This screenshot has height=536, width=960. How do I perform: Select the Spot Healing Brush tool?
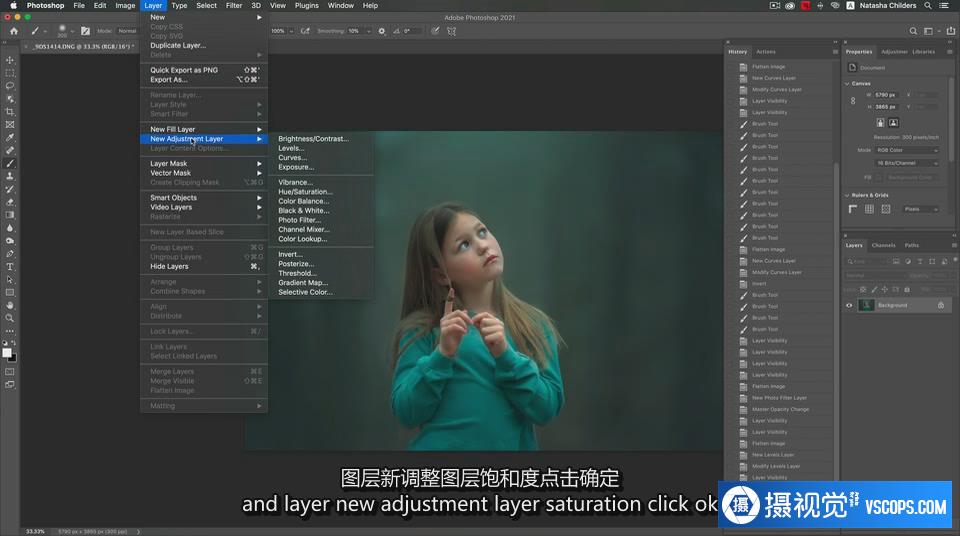click(x=10, y=150)
